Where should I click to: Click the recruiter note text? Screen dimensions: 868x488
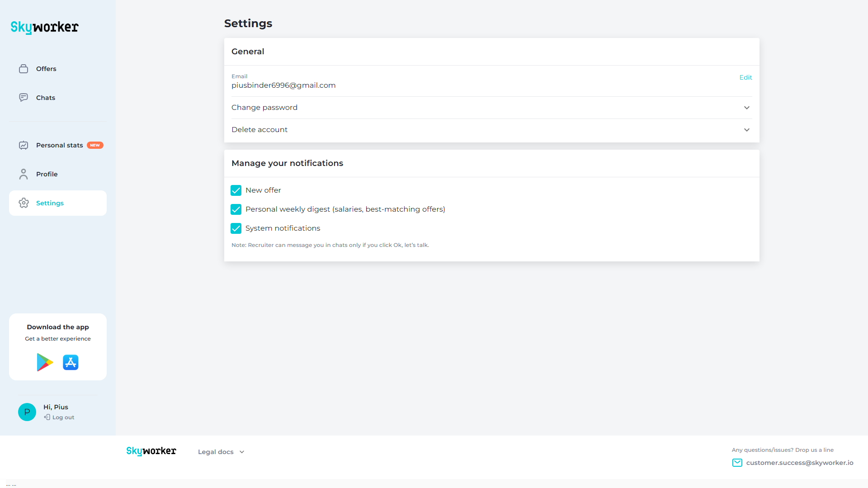tap(330, 245)
